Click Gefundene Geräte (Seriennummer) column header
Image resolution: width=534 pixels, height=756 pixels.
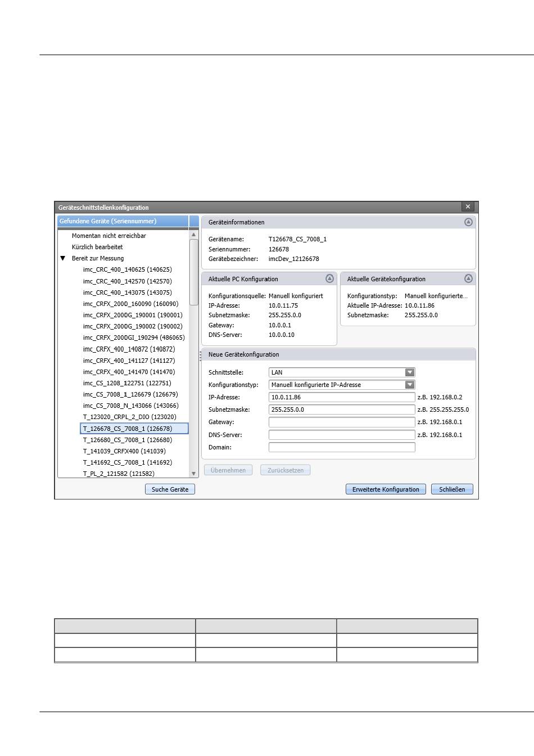(x=123, y=222)
